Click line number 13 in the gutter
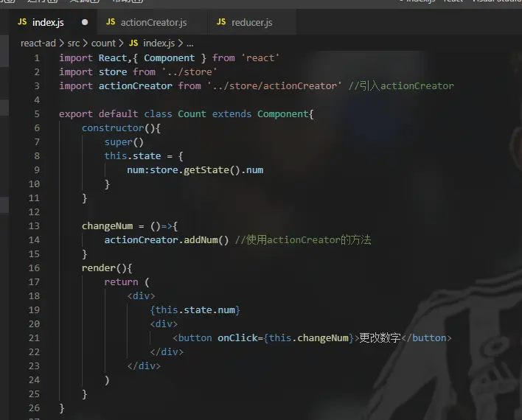This screenshot has height=420, width=522. pos(34,226)
